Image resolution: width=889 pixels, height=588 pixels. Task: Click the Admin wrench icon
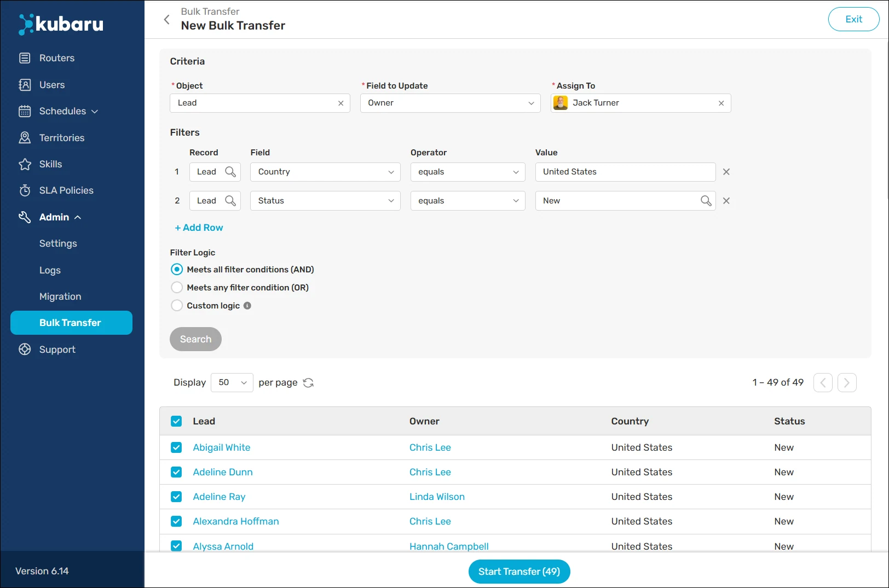click(x=25, y=217)
